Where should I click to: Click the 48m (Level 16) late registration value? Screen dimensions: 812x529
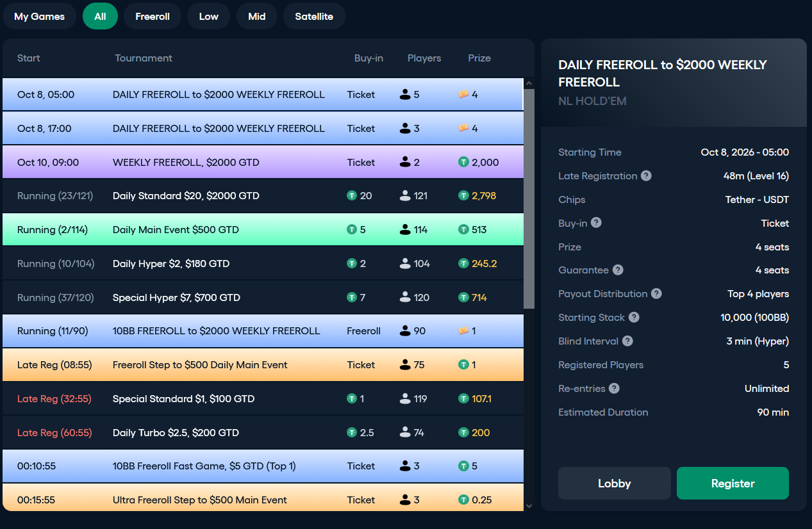[756, 176]
